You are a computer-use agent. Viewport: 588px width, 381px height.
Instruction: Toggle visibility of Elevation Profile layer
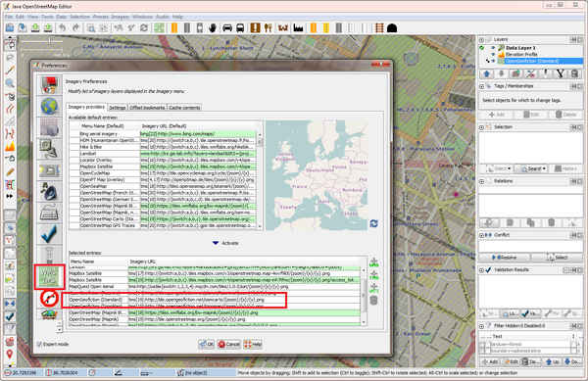(x=493, y=54)
